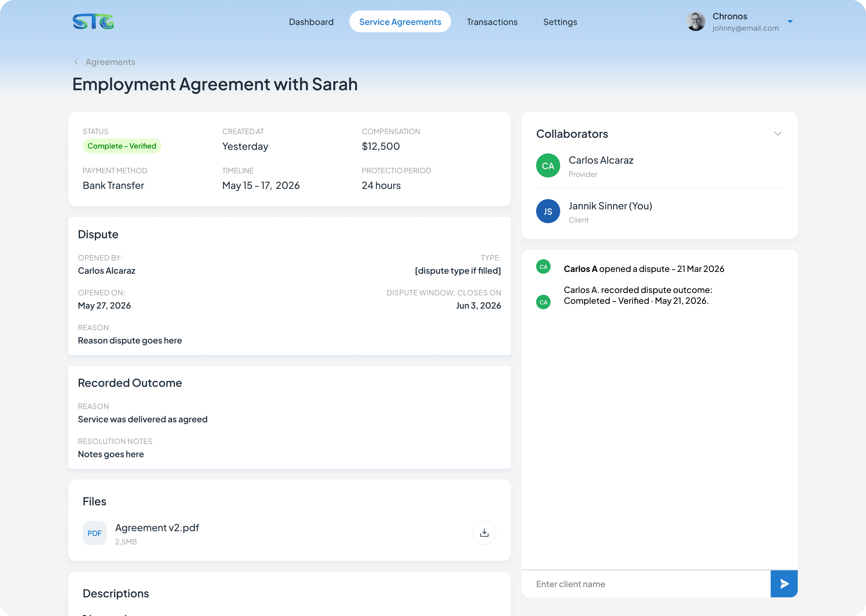Viewport: 866px width, 616px height.
Task: Click the Descriptions section heading
Action: 116,594
